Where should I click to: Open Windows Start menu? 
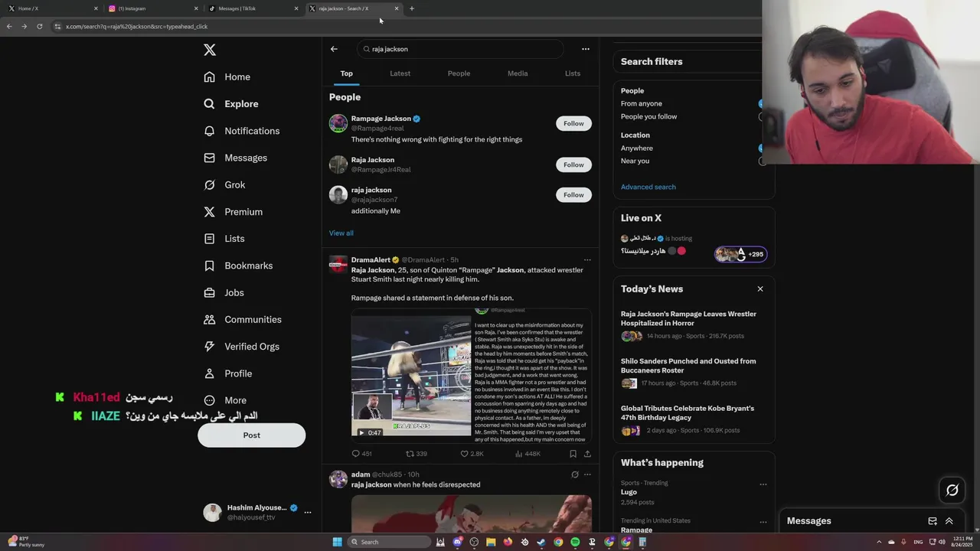(337, 542)
